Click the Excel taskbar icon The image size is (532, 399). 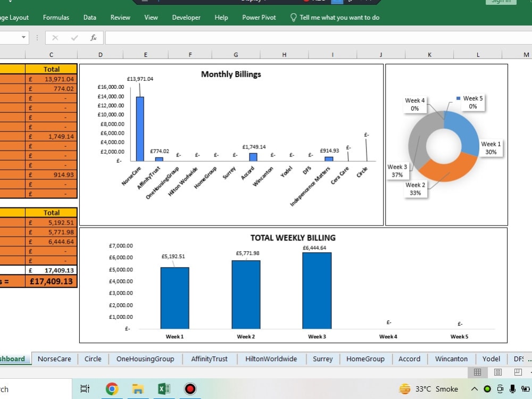pyautogui.click(x=164, y=389)
